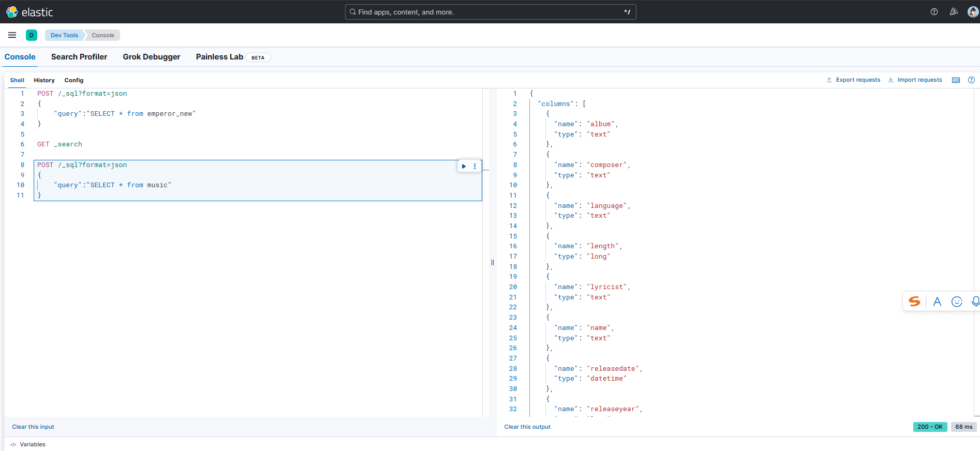
Task: Open the space selector D avatar
Action: point(32,35)
